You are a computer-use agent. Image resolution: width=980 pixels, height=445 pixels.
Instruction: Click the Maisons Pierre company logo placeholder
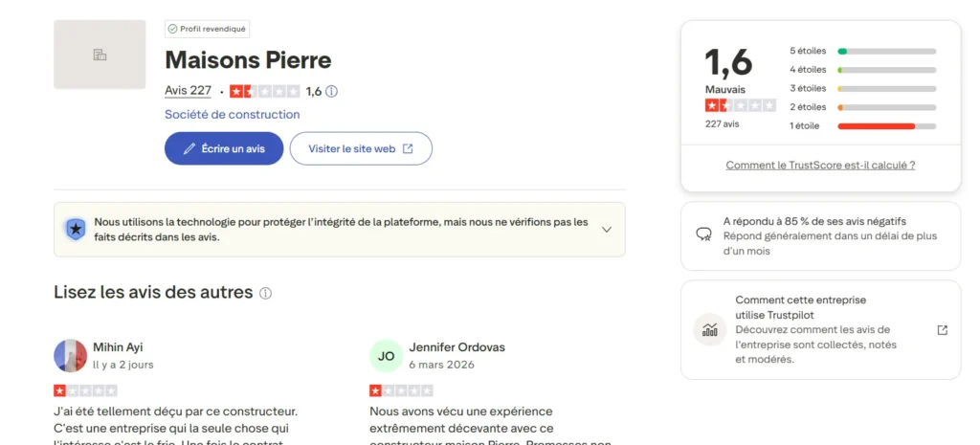point(100,55)
